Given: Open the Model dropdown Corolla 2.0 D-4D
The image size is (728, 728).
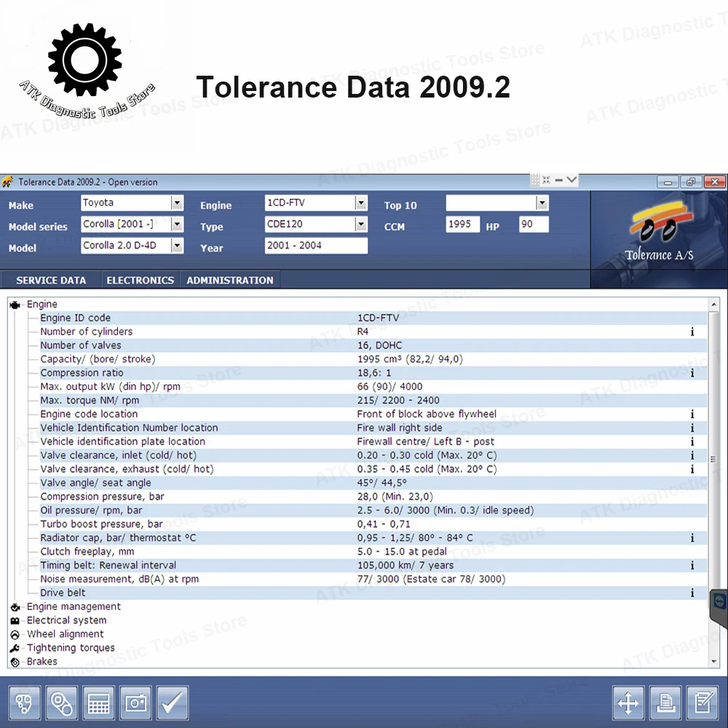Looking at the screenshot, I should point(177,245).
